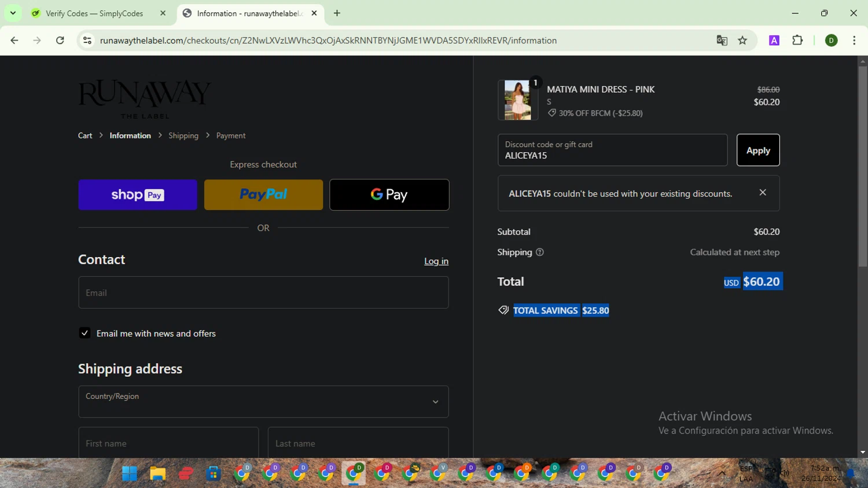Open a new browser tab
The width and height of the screenshot is (868, 488).
point(337,13)
